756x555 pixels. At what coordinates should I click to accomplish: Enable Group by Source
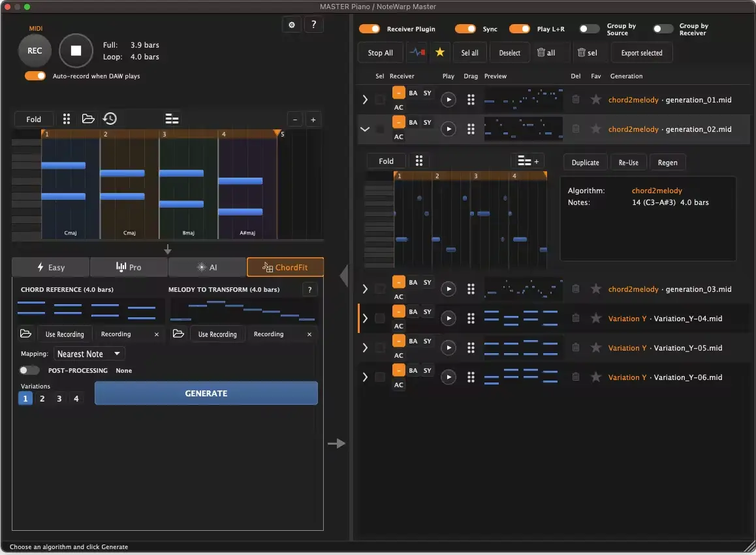pos(589,29)
